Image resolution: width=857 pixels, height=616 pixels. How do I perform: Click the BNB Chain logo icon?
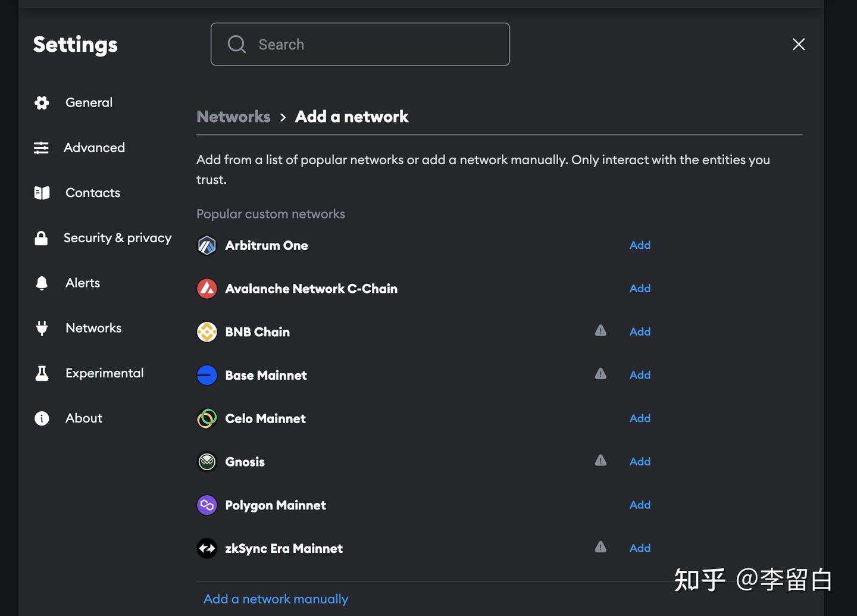(x=207, y=332)
